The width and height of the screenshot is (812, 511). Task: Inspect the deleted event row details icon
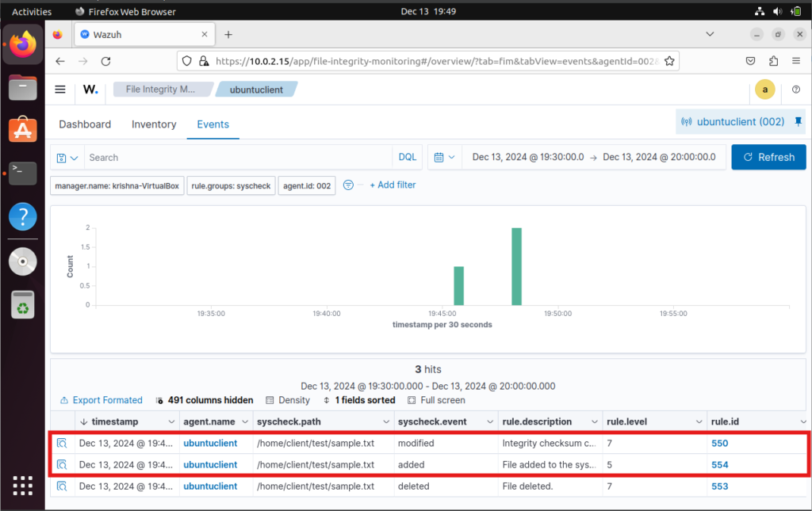click(62, 486)
